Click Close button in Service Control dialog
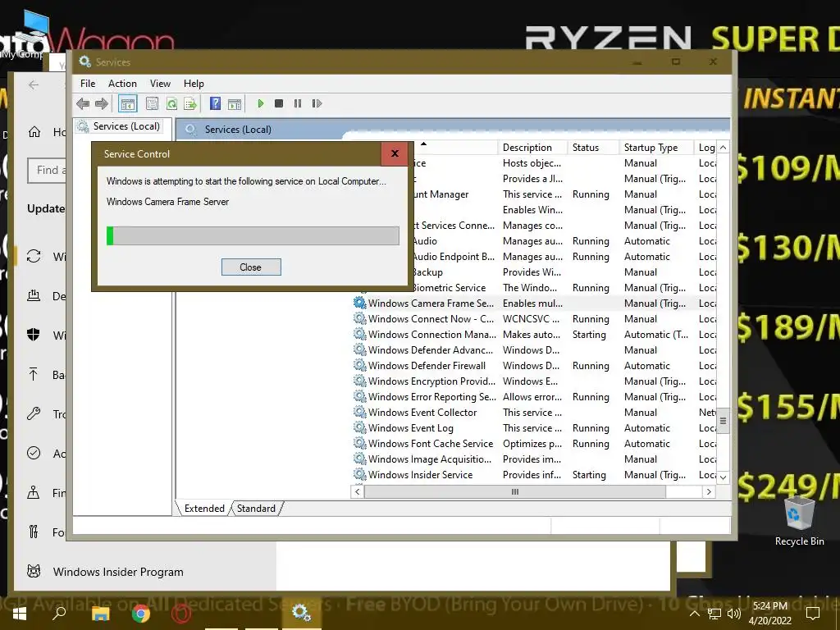The height and width of the screenshot is (630, 840). coord(251,267)
